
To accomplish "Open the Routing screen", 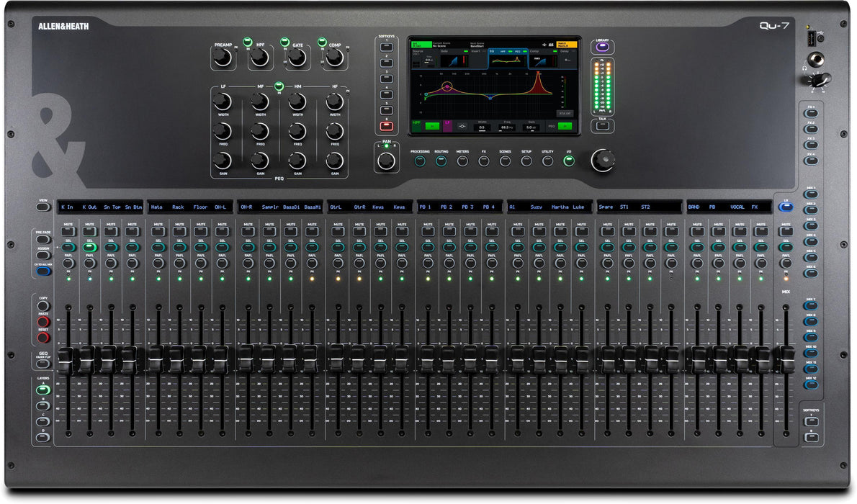I will [x=440, y=161].
